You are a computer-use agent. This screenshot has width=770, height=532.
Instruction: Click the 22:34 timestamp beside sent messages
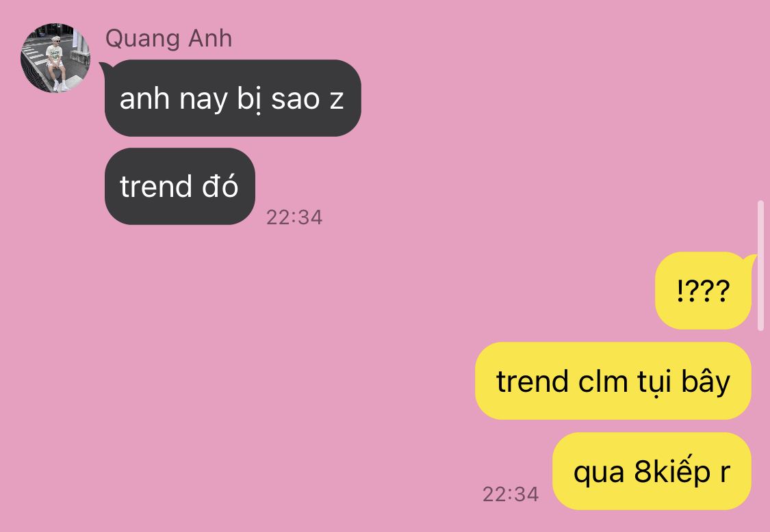point(511,494)
